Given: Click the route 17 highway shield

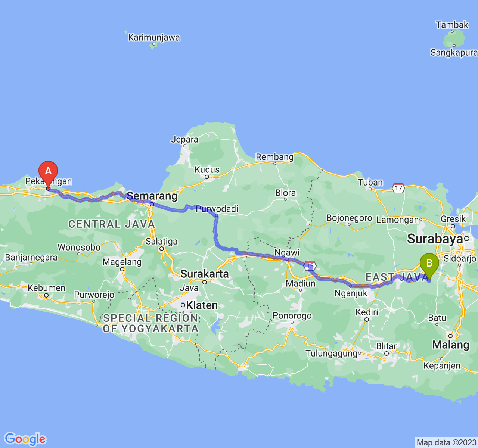Looking at the screenshot, I should pos(398,187).
